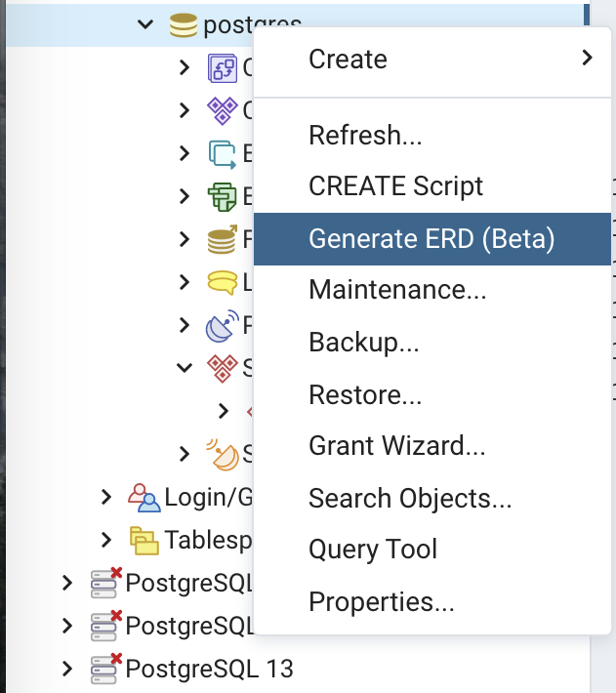This screenshot has height=693, width=616.
Task: Click the yellow Languages speech-bubble icon
Action: 224,282
